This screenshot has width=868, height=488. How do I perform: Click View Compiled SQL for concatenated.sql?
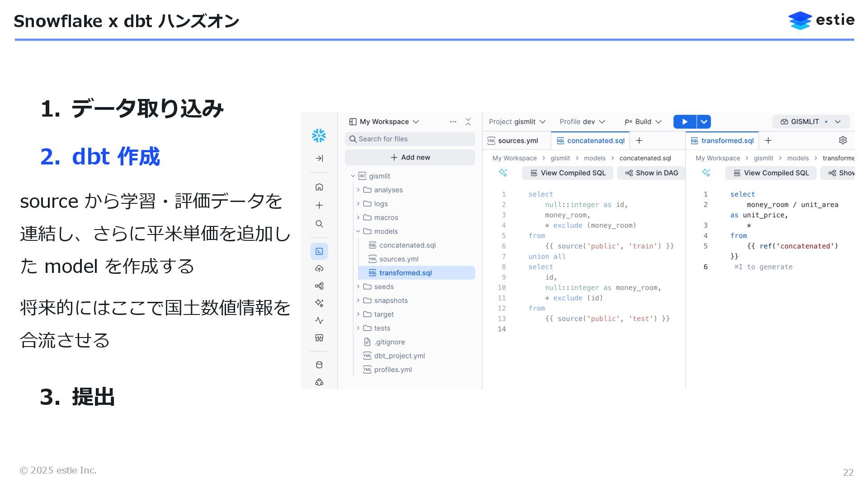567,173
